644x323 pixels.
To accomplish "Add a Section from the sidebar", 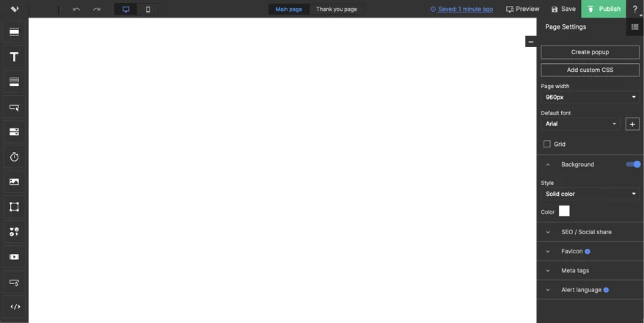I will pyautogui.click(x=14, y=32).
